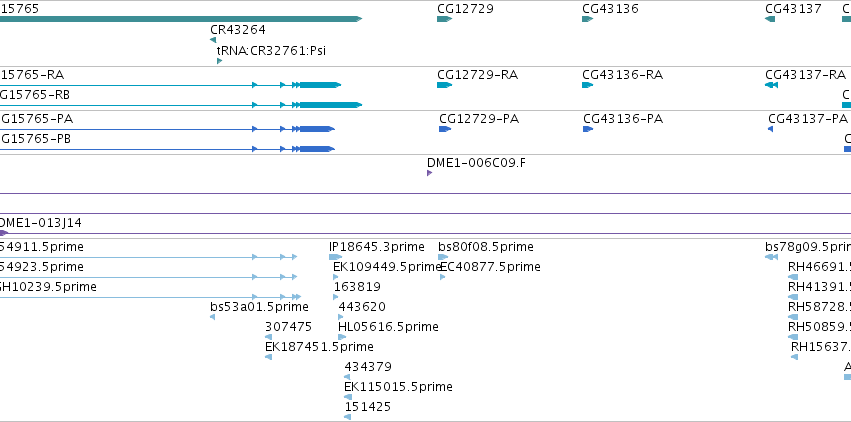Select the CG43136-RA transcript label
This screenshot has width=851, height=422.
point(623,74)
